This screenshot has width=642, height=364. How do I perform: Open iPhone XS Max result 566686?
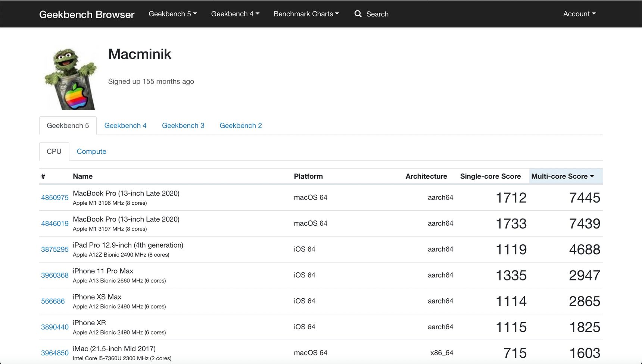coord(53,301)
